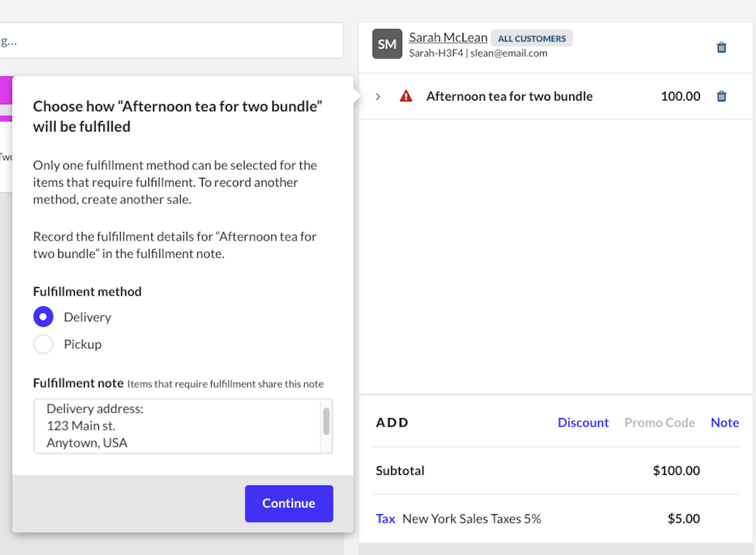Click the red warning triangle icon
The image size is (756, 555).
coord(406,96)
